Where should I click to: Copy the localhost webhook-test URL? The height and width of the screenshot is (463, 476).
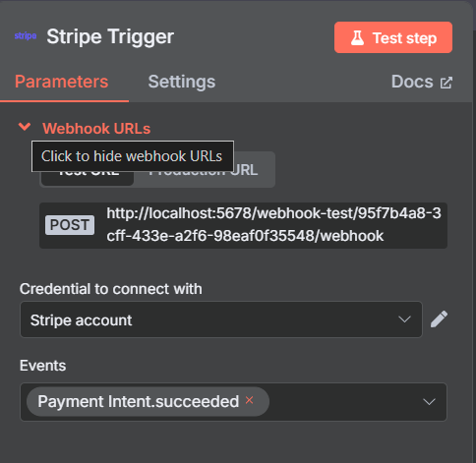(273, 225)
